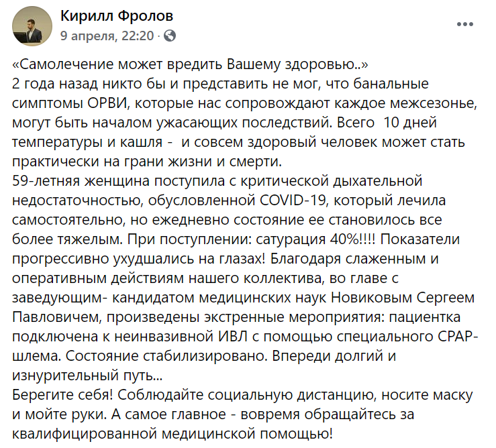The image size is (496, 448).
Task: Click the word COVID-19 in the post
Action: (293, 201)
